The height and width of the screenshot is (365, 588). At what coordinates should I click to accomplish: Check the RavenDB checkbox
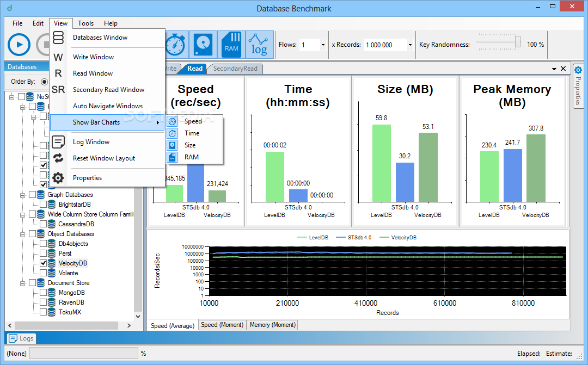[43, 302]
